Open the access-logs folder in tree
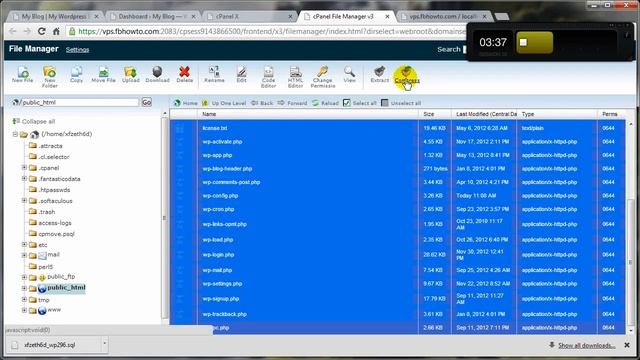 coord(55,223)
